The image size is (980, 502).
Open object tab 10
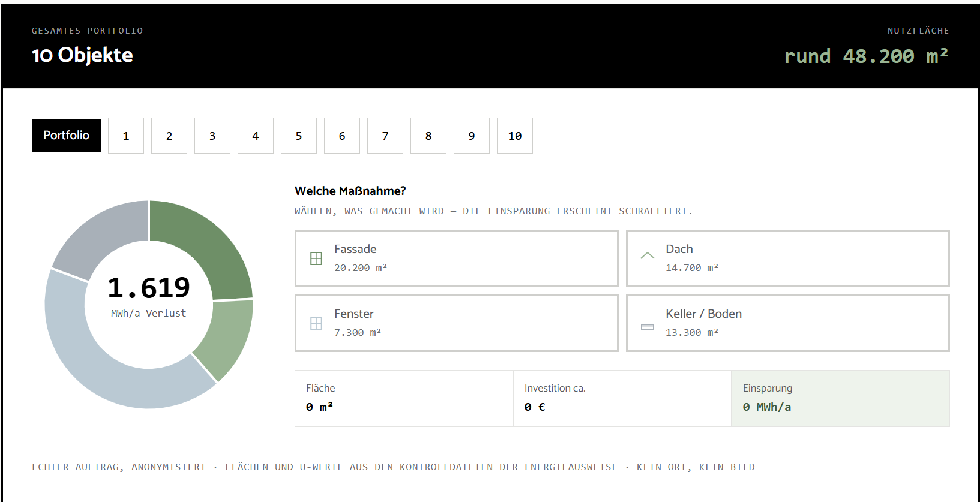[x=515, y=136]
